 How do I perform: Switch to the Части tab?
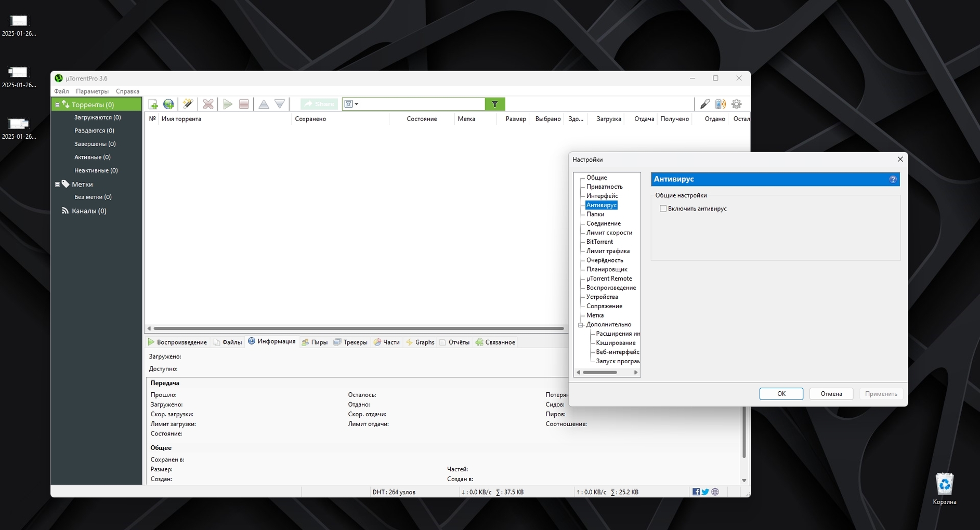coord(387,342)
